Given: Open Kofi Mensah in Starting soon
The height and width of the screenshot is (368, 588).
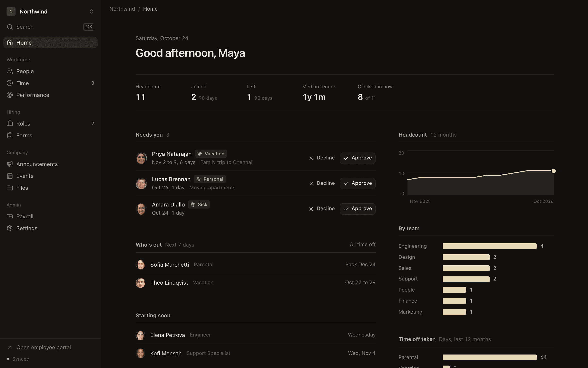Looking at the screenshot, I should 255,353.
